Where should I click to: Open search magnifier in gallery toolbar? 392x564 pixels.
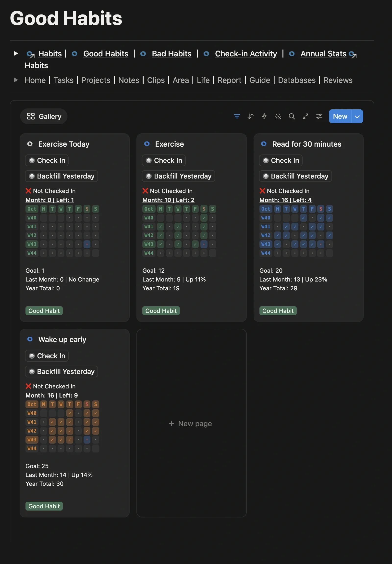[292, 116]
